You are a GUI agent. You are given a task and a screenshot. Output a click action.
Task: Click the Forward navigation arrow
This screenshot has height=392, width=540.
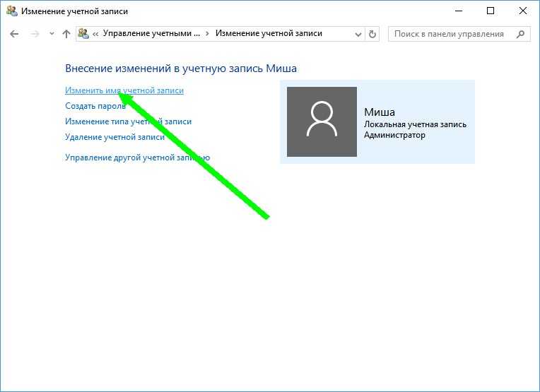(35, 34)
